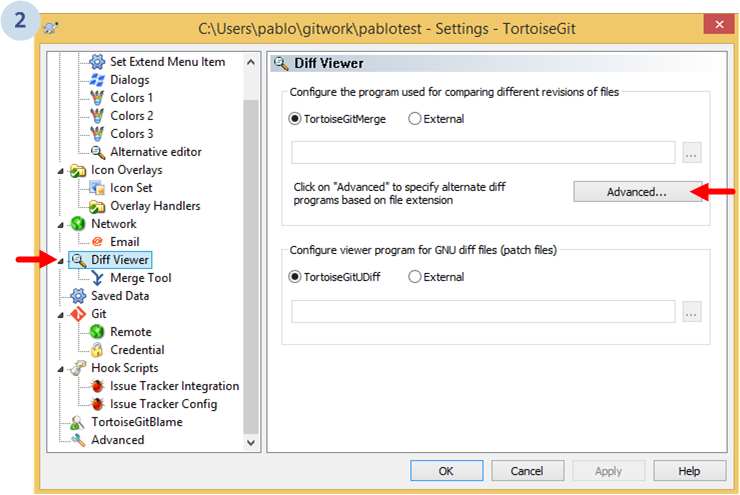
Task: Click the Overlay Handlers folder icon
Action: point(97,206)
